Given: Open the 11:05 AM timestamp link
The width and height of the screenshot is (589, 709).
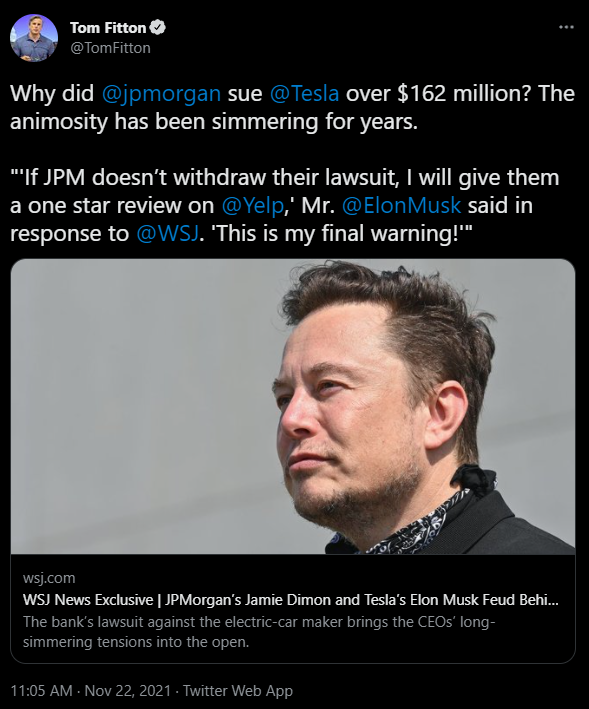Looking at the screenshot, I should pyautogui.click(x=41, y=690).
